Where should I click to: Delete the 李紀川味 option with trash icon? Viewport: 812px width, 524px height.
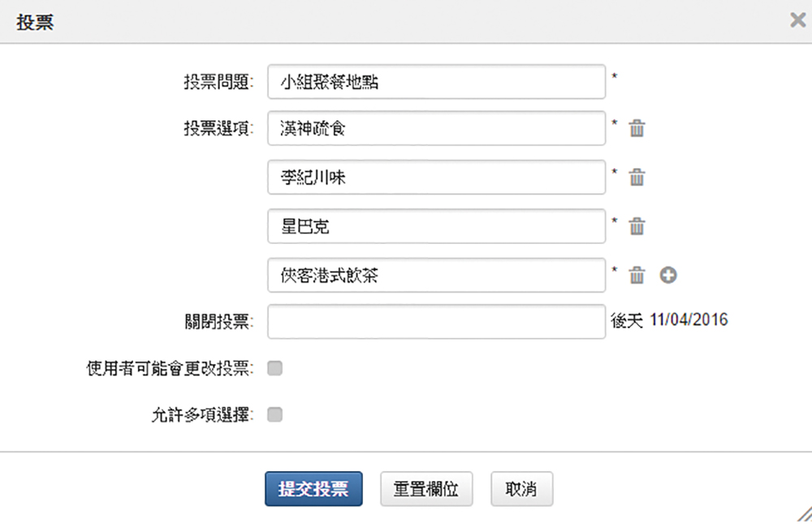[x=637, y=177]
